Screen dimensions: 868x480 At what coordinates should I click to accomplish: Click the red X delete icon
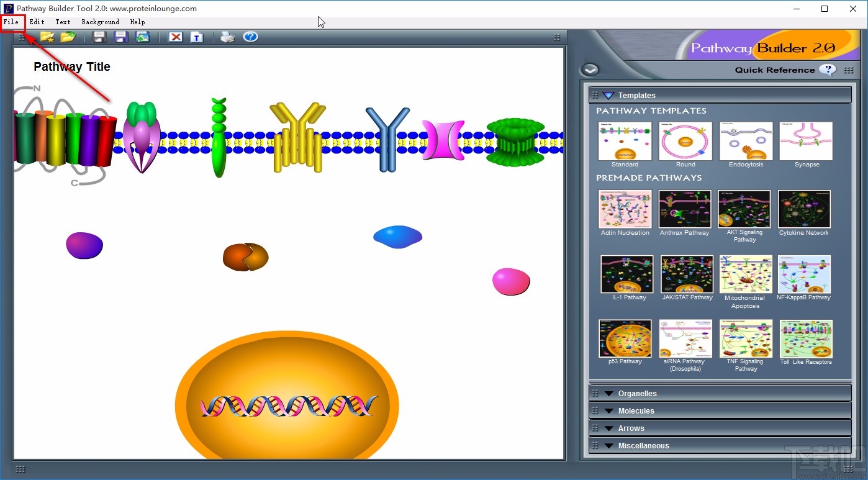[176, 37]
